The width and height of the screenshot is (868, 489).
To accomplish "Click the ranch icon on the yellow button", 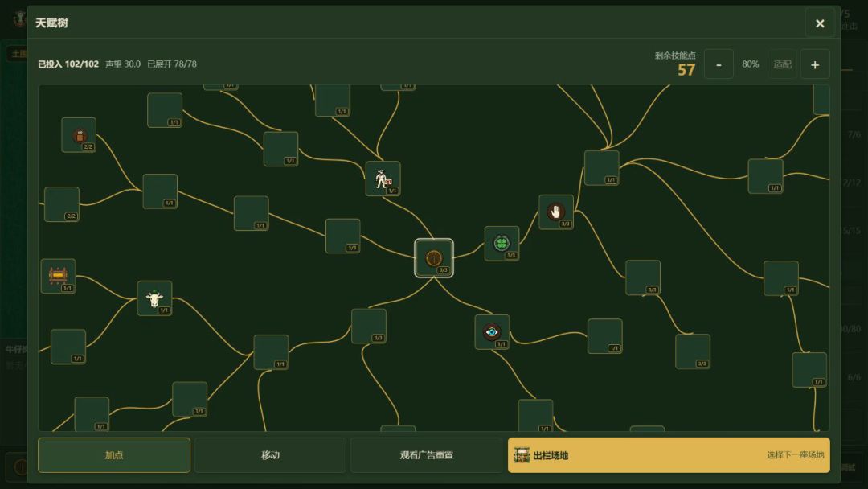I will coord(522,455).
